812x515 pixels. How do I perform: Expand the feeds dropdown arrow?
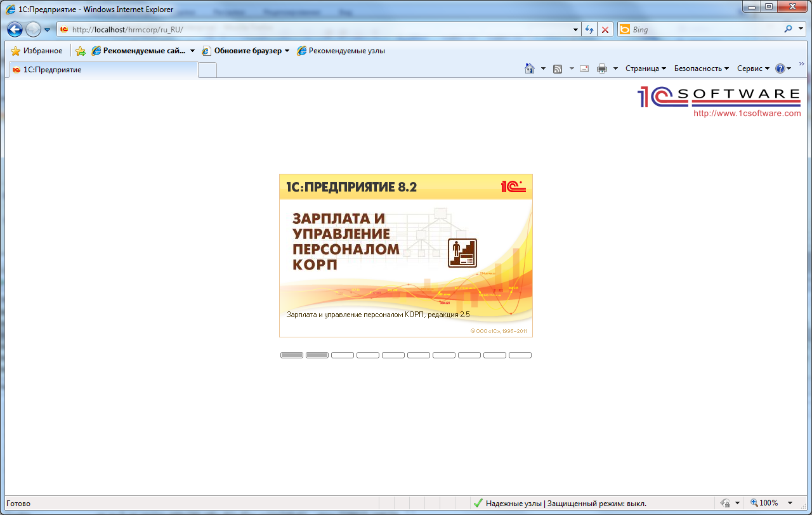coord(572,68)
